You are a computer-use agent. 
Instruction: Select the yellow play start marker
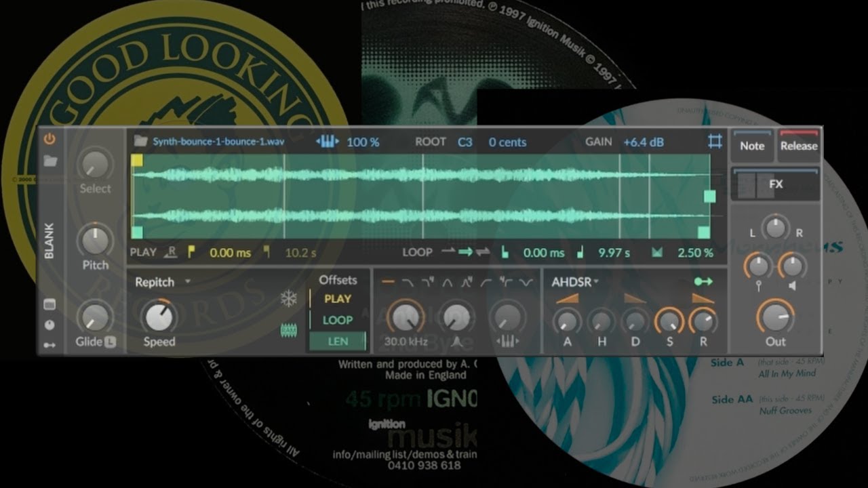(x=137, y=161)
